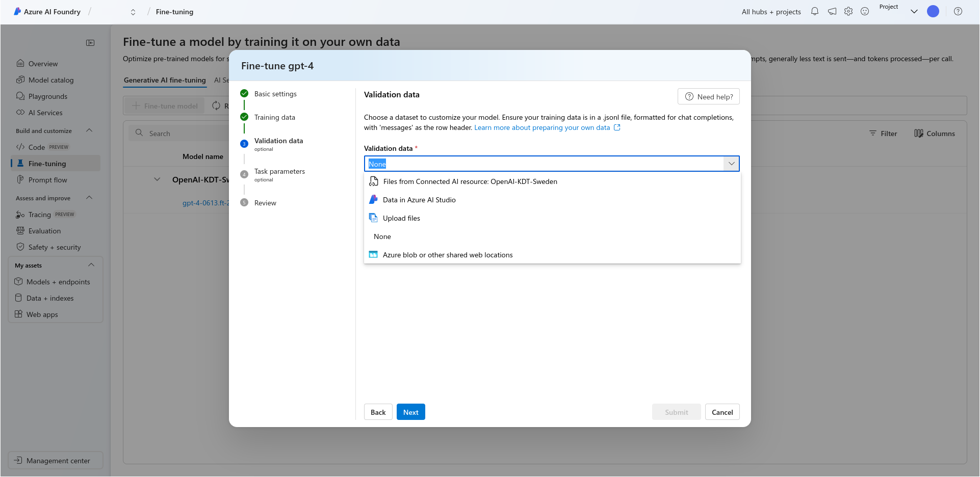Click the smiley feedback icon
980x477 pixels.
865,11
